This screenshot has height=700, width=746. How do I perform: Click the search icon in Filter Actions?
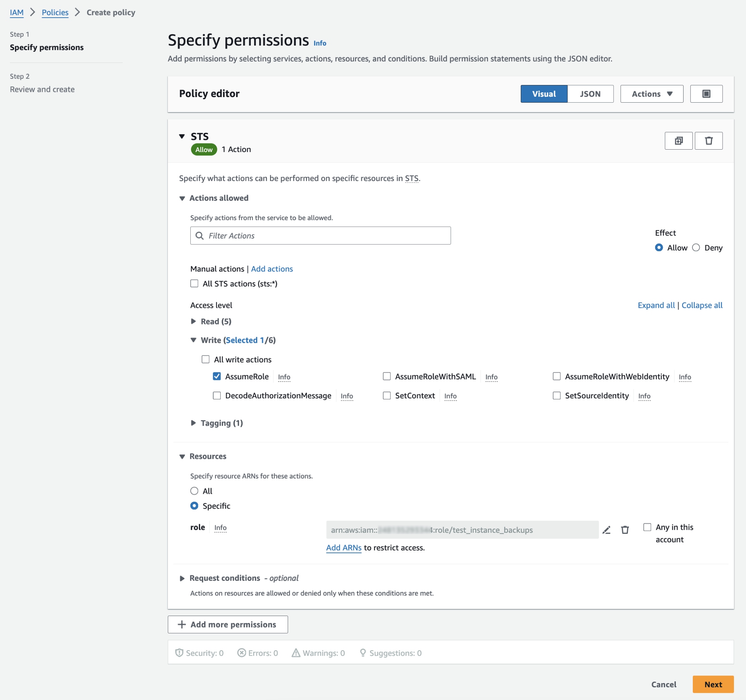[x=200, y=236]
